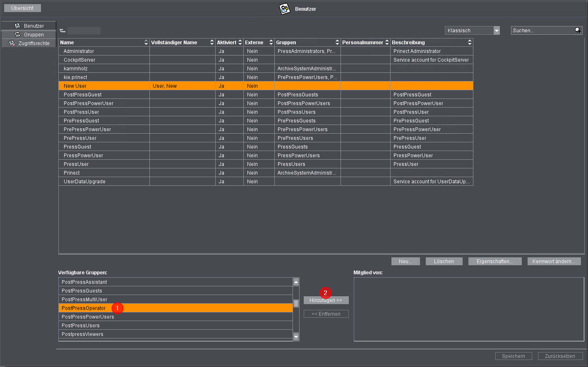Viewport: 588px width, 367px height.
Task: Open the Benutzer sidebar tab
Action: [x=29, y=26]
